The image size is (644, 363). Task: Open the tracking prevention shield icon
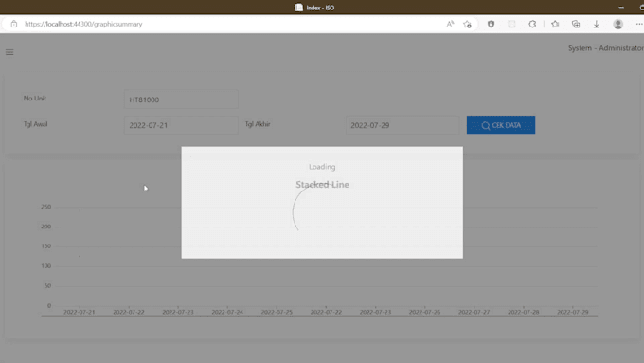tap(491, 24)
